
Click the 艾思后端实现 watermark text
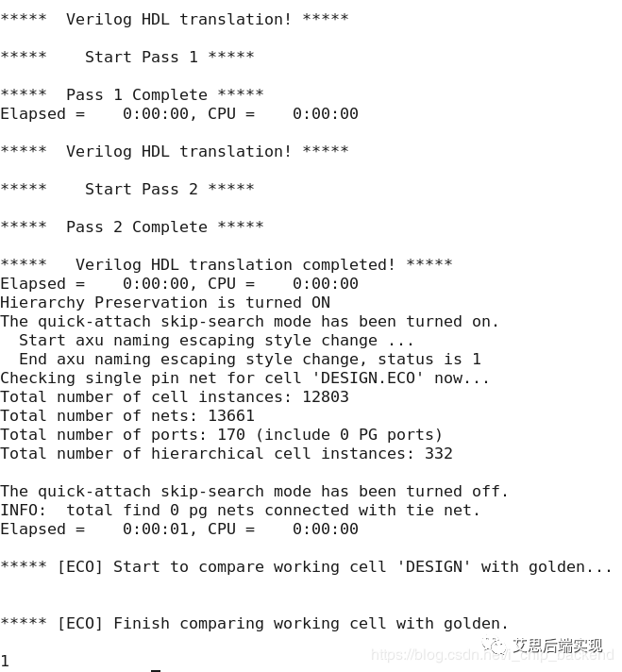pos(557,646)
